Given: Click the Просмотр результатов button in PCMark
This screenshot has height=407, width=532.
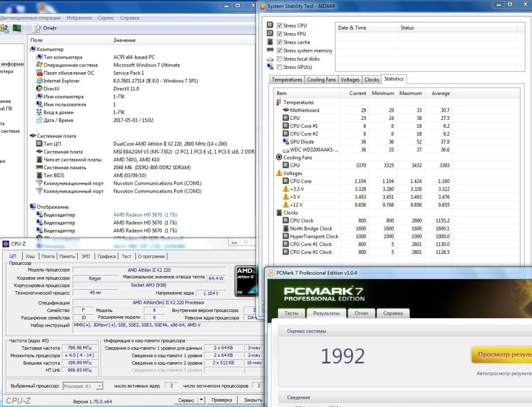Looking at the screenshot, I should pos(502,355).
